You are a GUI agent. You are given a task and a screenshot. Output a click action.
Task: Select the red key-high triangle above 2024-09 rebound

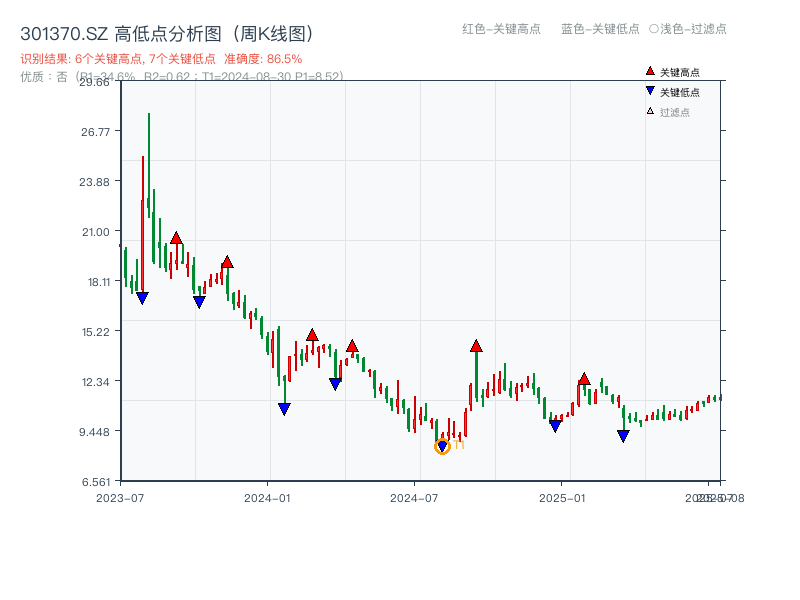477,345
